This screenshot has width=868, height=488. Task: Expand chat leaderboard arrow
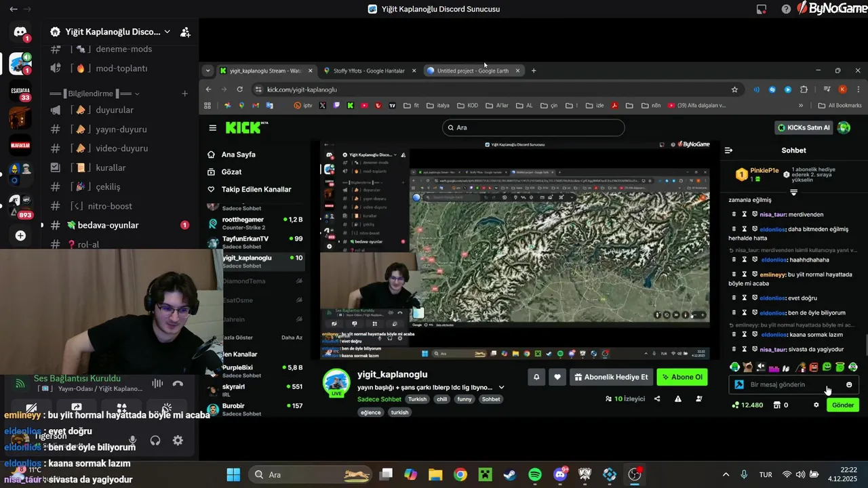click(793, 192)
